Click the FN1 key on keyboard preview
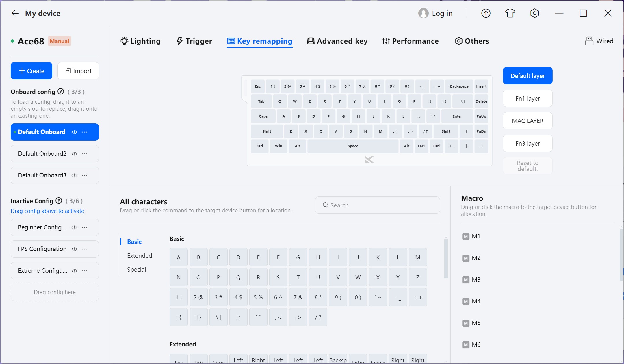 (x=421, y=146)
